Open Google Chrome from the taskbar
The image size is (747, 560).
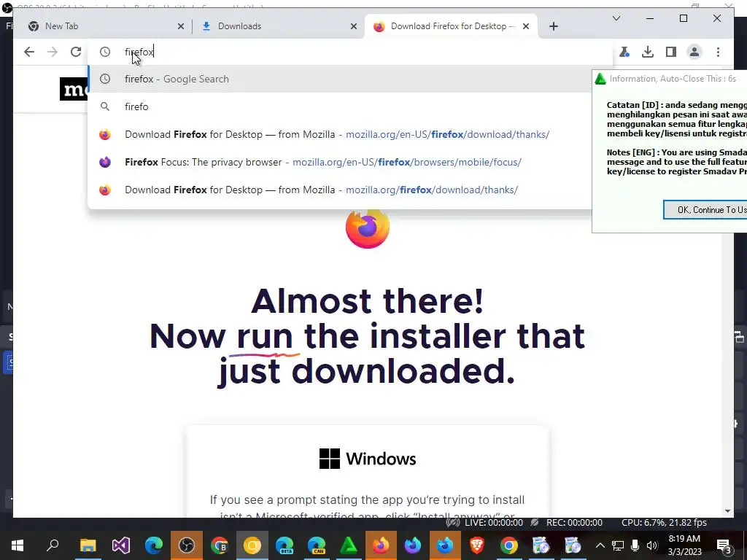pyautogui.click(x=508, y=545)
